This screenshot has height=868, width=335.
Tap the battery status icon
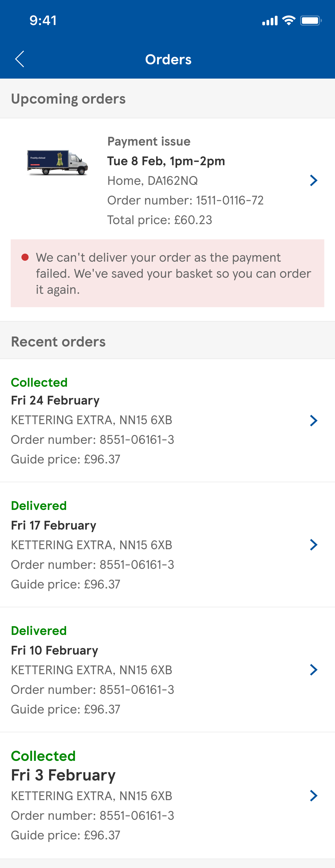click(311, 21)
